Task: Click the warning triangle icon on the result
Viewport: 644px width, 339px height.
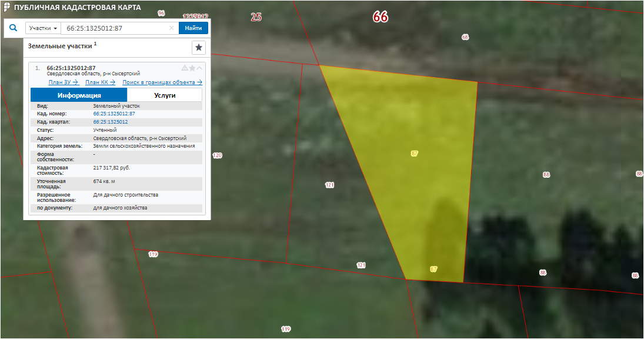Action: pyautogui.click(x=185, y=68)
